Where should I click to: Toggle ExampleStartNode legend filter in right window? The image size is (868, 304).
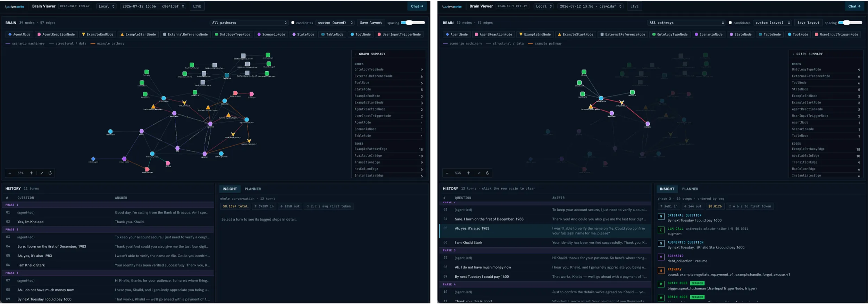[x=575, y=34]
